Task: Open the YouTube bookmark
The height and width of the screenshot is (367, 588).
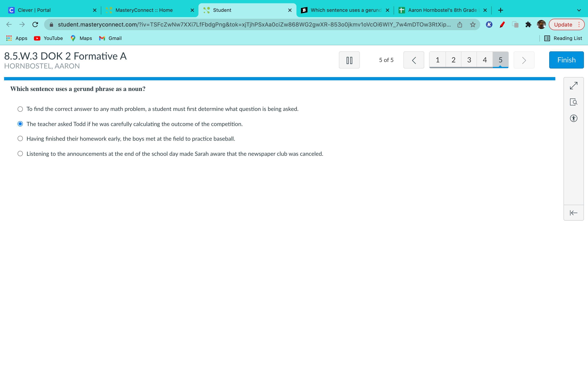Action: [x=49, y=38]
